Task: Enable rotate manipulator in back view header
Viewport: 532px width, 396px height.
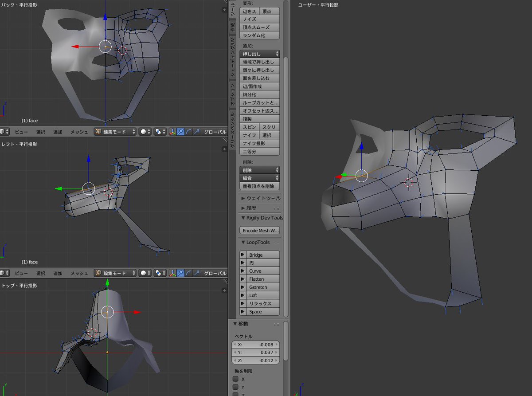Action: (188, 132)
